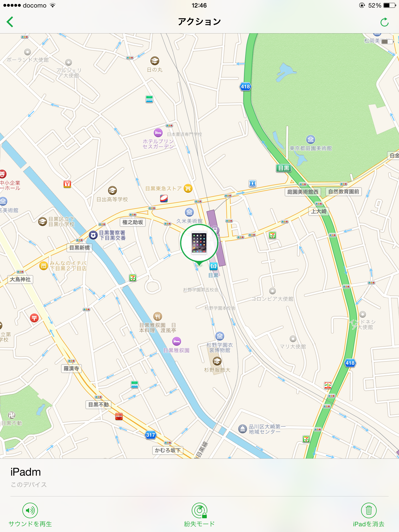Screen dimensions: 399x532
Task: Tap the 日出高等学校 school icon
Action: (x=112, y=190)
